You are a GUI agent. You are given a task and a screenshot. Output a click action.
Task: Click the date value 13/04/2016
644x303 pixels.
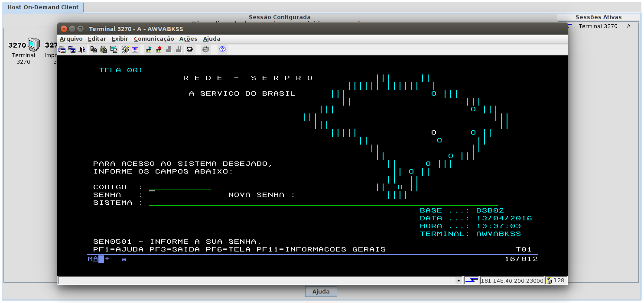(x=504, y=219)
